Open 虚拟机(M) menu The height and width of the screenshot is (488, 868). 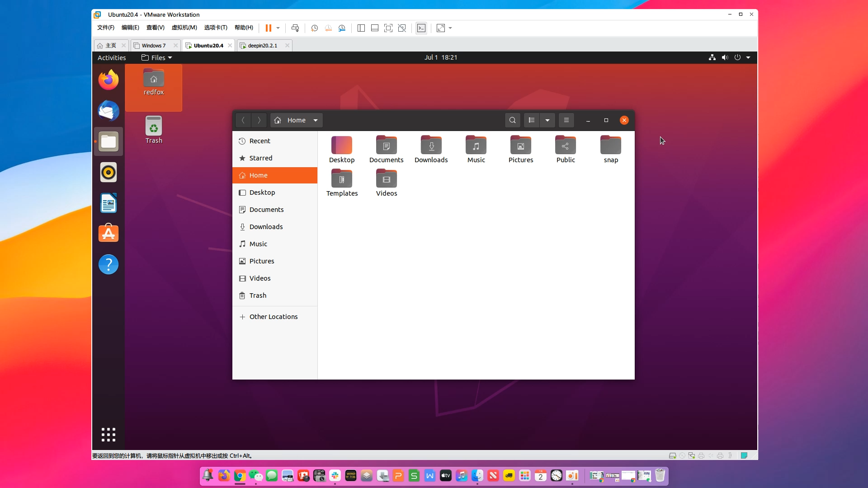(184, 28)
